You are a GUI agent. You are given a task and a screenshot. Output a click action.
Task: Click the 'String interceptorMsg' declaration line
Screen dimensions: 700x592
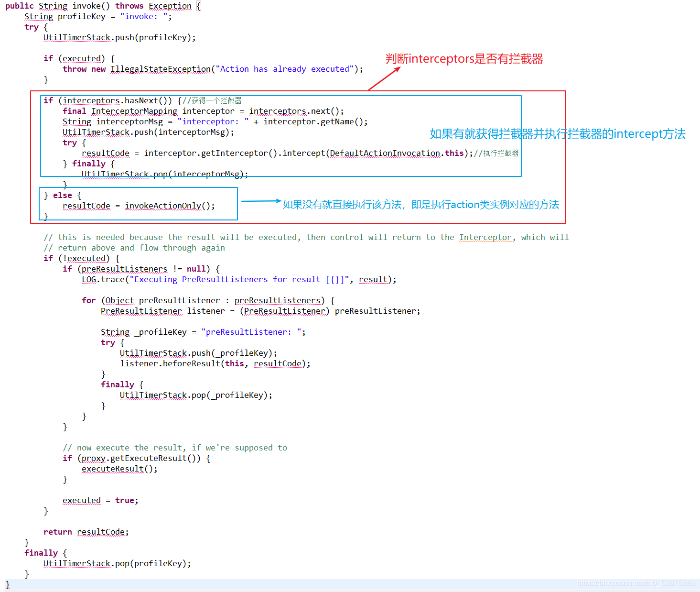tap(215, 121)
